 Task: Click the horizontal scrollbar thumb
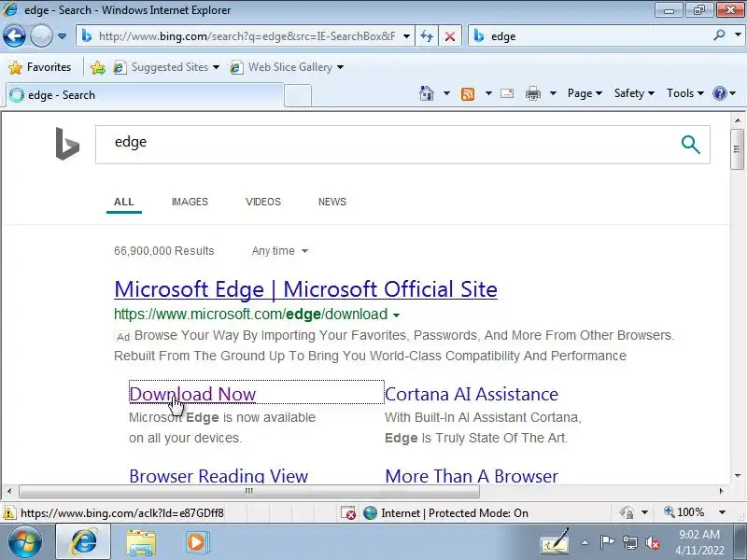(x=249, y=491)
